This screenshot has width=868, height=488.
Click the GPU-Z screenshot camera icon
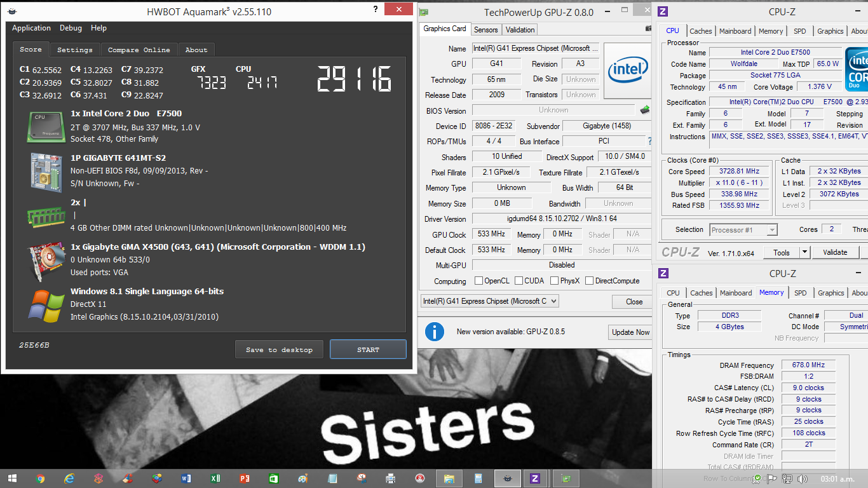click(x=648, y=29)
